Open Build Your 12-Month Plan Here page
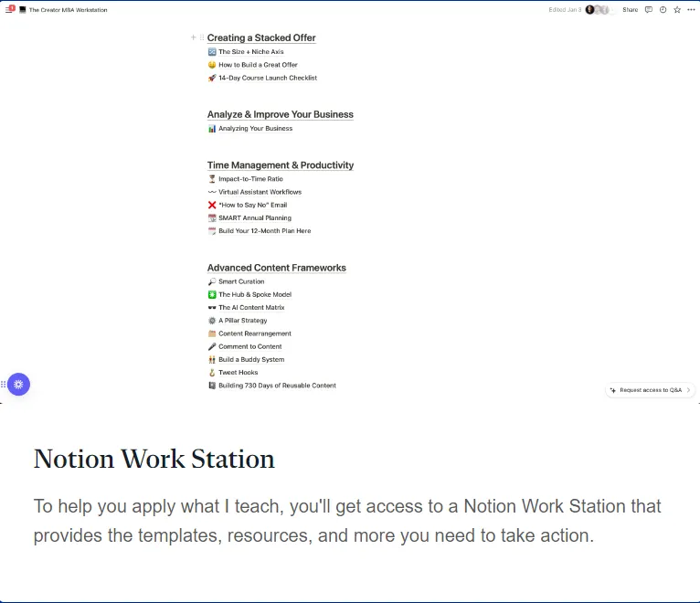 pyautogui.click(x=265, y=231)
